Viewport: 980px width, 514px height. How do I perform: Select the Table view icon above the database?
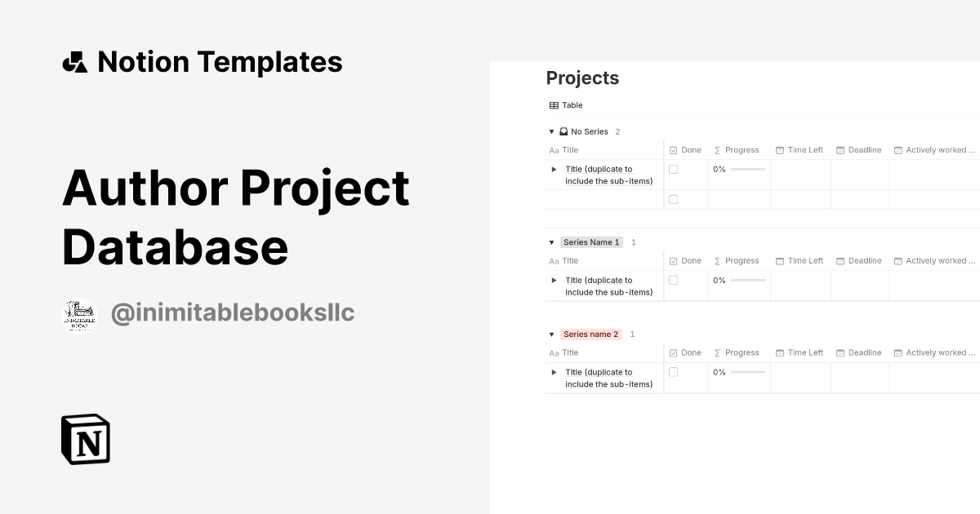pos(554,104)
